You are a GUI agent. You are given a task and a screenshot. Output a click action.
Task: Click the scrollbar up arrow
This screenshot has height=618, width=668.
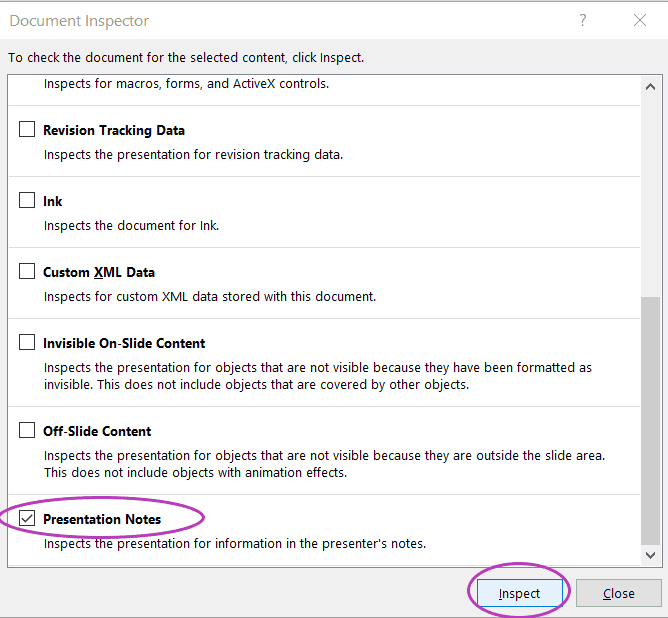tap(650, 87)
